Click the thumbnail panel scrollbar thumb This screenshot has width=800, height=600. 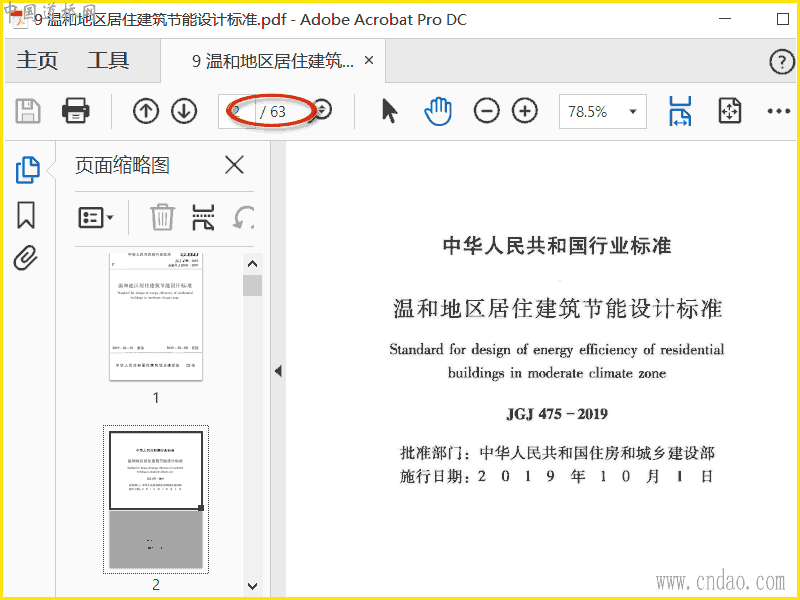[x=252, y=286]
